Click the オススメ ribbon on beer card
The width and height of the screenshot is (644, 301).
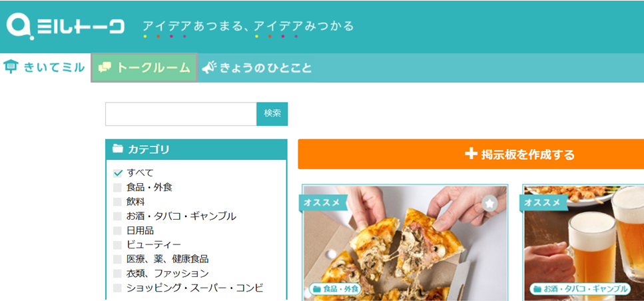click(x=543, y=202)
